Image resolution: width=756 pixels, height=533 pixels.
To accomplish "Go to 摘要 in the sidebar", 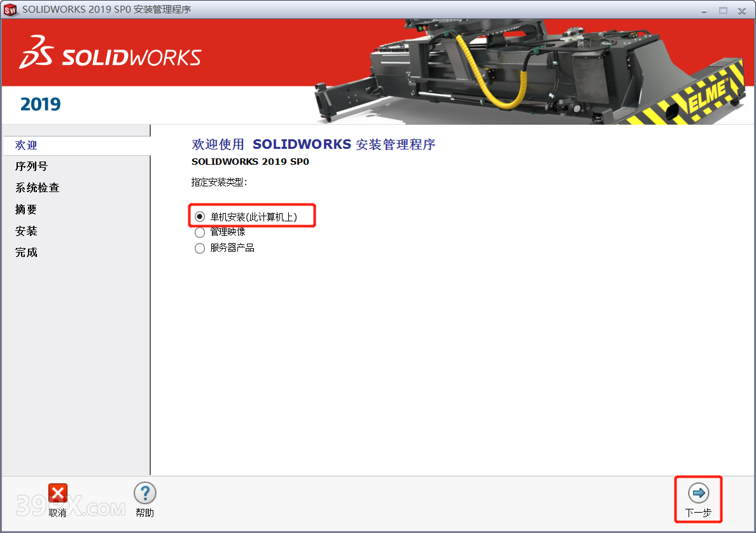I will (26, 210).
